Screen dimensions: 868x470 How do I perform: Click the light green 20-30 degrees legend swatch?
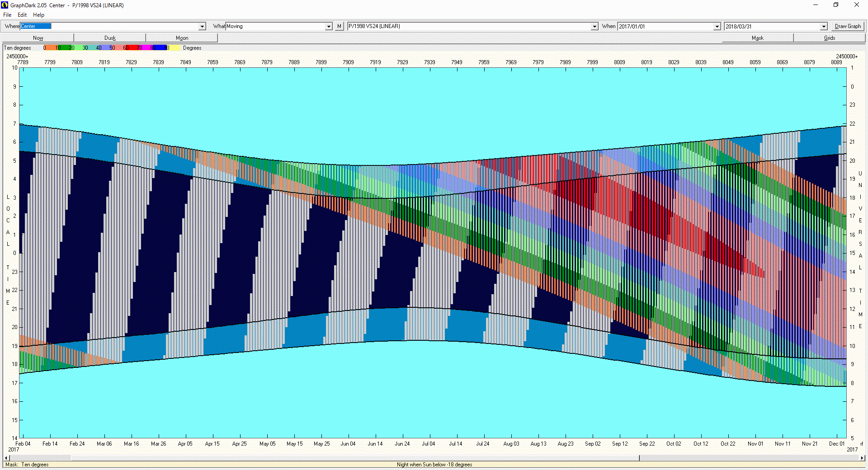coord(78,48)
